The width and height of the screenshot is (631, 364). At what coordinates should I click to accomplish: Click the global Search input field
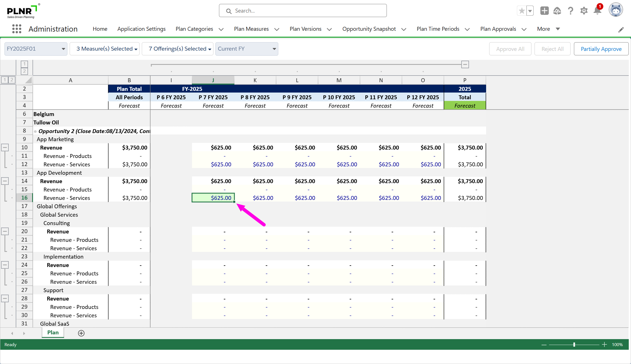tap(303, 11)
